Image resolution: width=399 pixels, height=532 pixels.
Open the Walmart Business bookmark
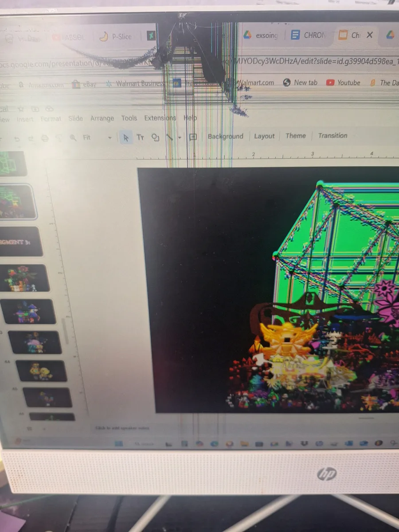point(135,83)
